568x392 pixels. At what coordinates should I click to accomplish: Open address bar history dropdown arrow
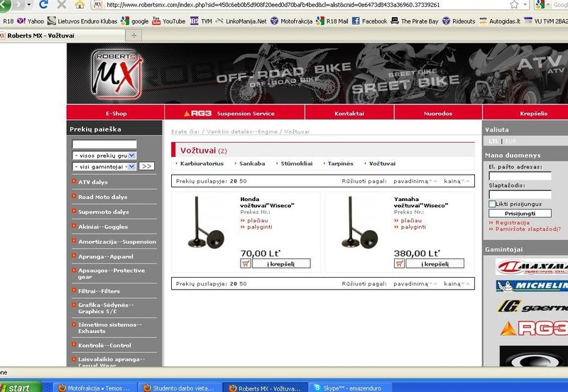tap(525, 5)
